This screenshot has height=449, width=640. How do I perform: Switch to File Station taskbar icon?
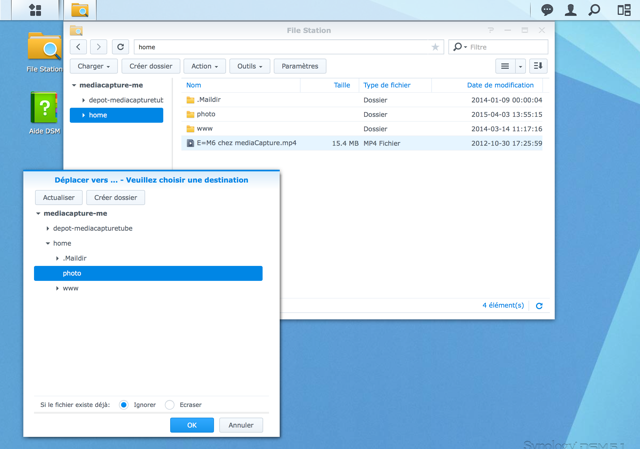[x=80, y=10]
